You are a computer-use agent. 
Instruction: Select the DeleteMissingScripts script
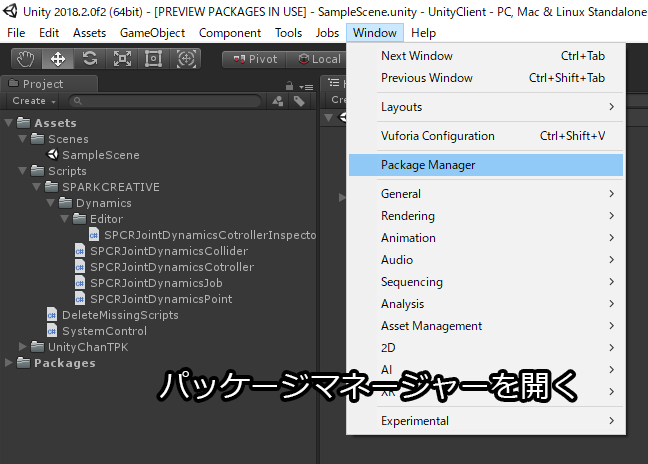pyautogui.click(x=113, y=315)
